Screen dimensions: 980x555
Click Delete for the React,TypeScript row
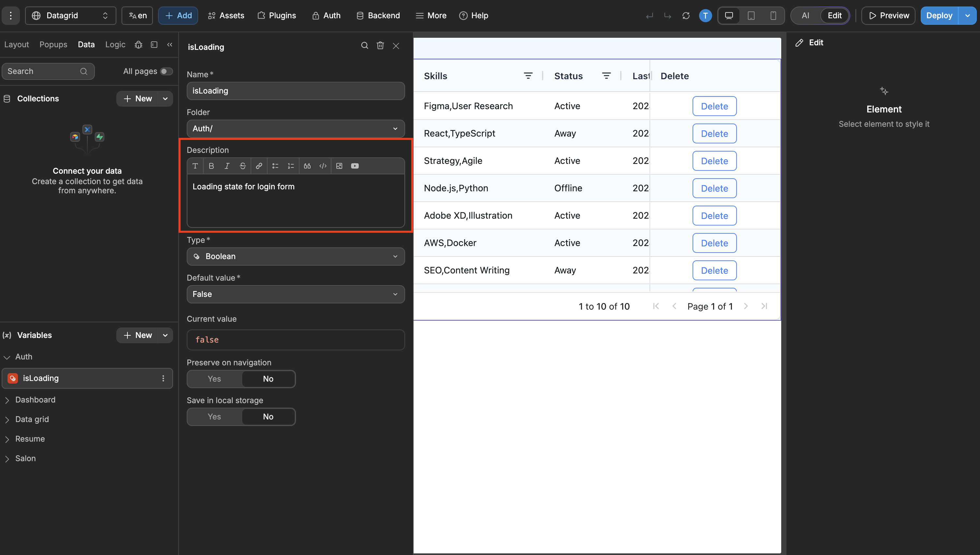click(714, 133)
